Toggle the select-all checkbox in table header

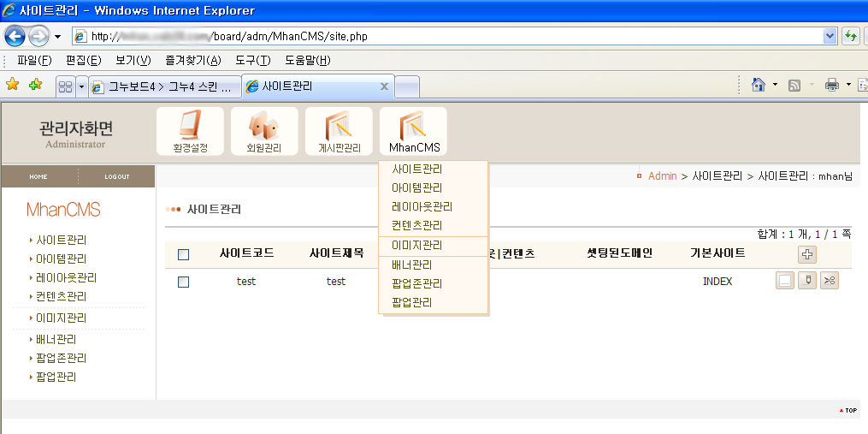point(183,254)
